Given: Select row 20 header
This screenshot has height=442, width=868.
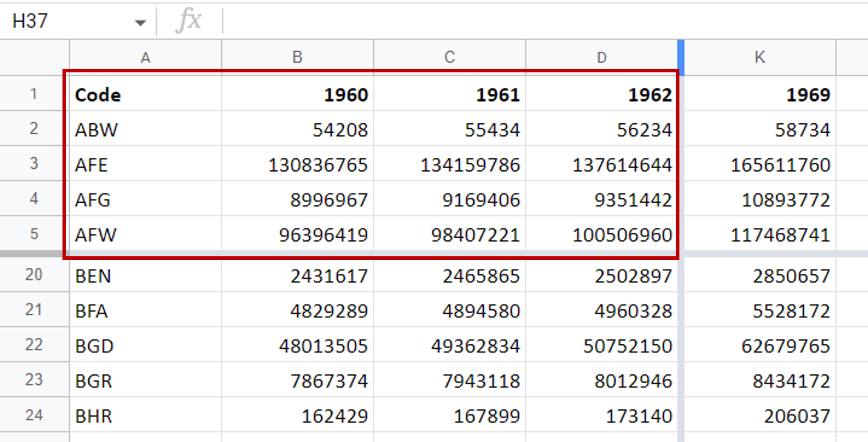Looking at the screenshot, I should (34, 275).
